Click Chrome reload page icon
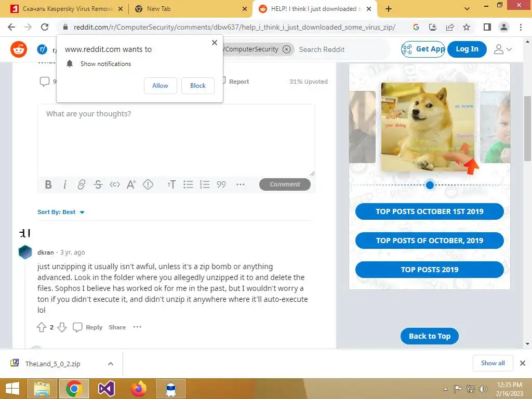The width and height of the screenshot is (532, 399). [x=45, y=27]
